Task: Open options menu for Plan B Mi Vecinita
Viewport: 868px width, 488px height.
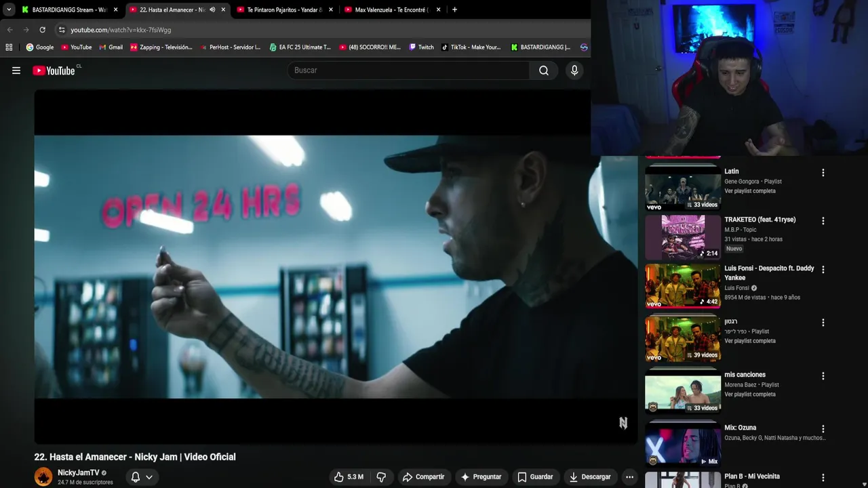Action: 823,478
